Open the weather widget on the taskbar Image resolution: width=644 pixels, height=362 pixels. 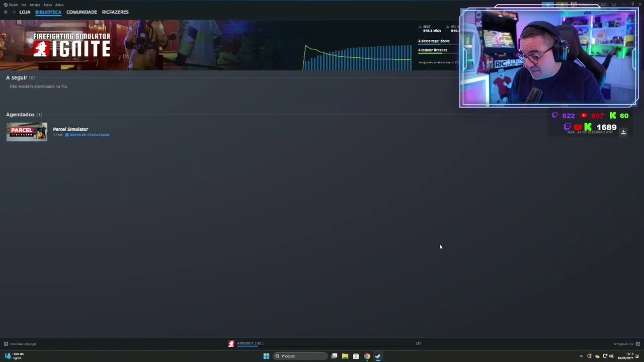tap(14, 356)
